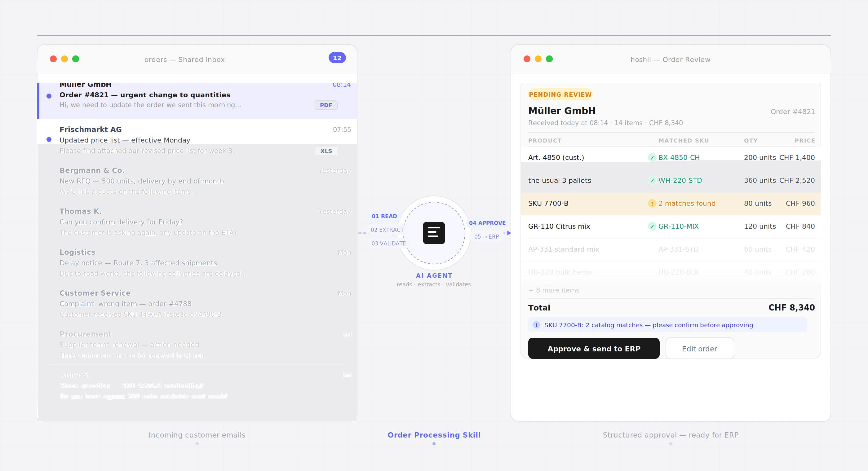This screenshot has height=471, width=868.
Task: Click the PDF attachment badge
Action: click(x=325, y=105)
